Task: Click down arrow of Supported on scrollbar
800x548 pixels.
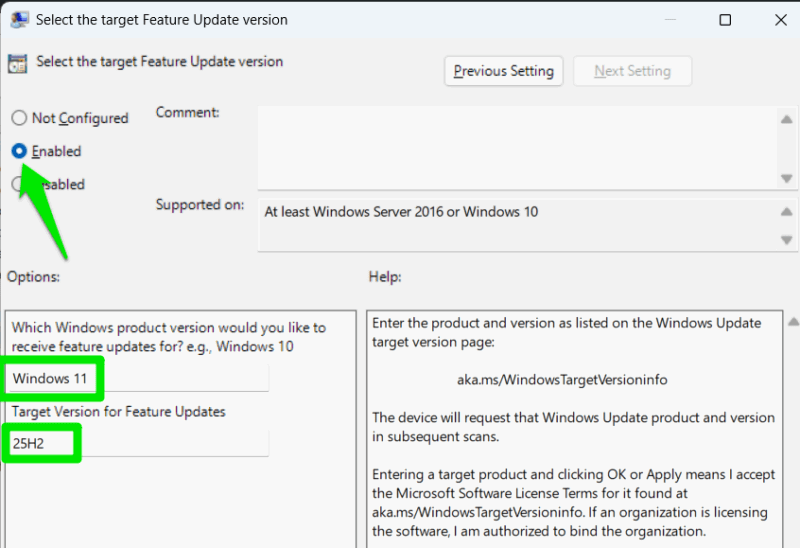Action: click(x=787, y=240)
